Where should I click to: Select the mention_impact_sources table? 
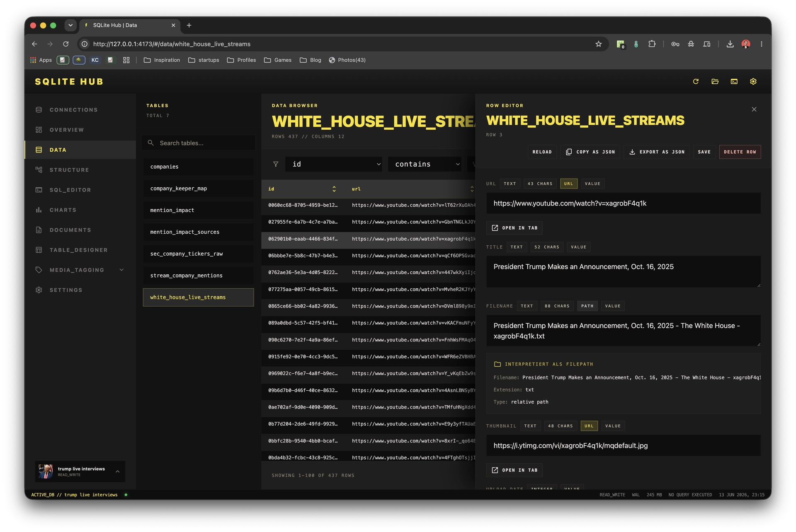198,232
